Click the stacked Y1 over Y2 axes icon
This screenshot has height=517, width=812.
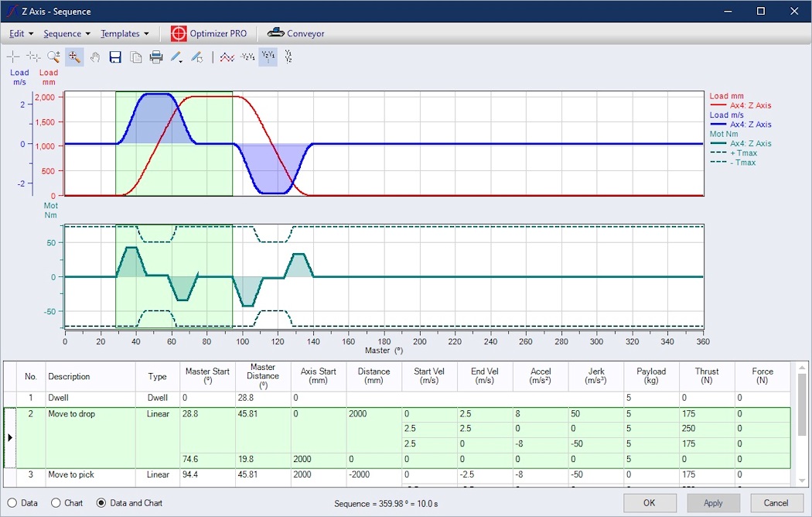pos(288,56)
